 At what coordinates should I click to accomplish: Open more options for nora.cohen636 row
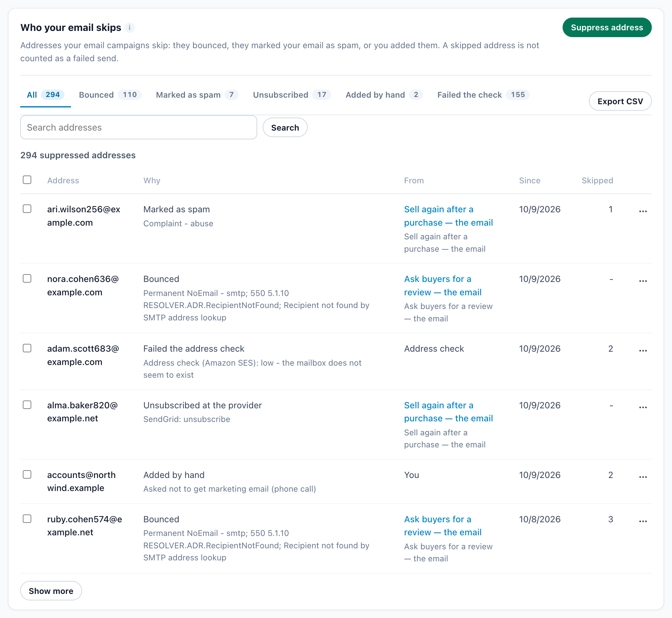click(643, 281)
